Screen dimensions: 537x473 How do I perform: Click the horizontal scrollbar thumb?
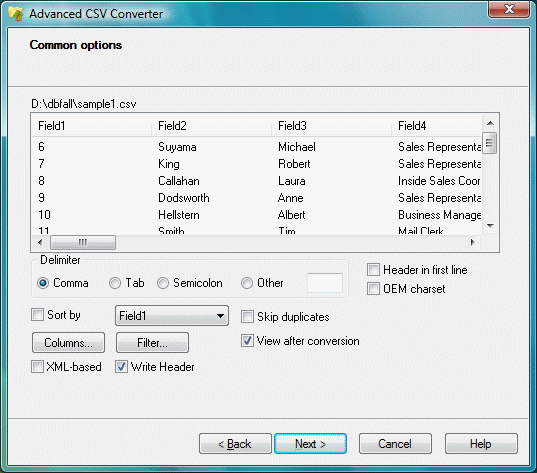83,242
